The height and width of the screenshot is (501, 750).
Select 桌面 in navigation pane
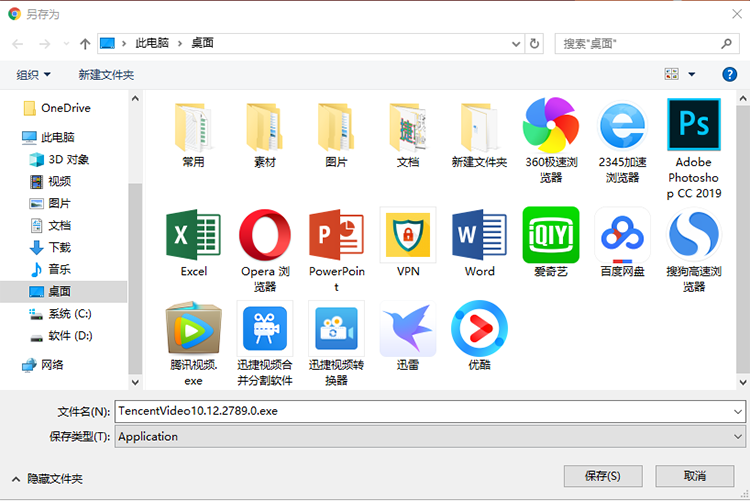pyautogui.click(x=63, y=291)
